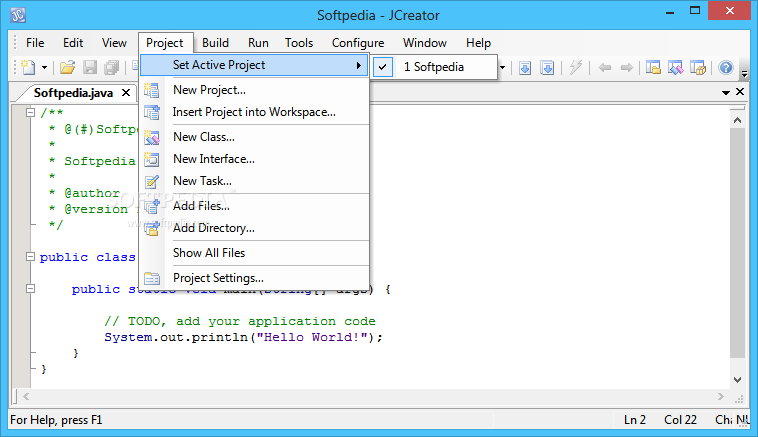Expand the Set Active Project submenu arrow
Image resolution: width=758 pixels, height=437 pixels.
point(359,65)
